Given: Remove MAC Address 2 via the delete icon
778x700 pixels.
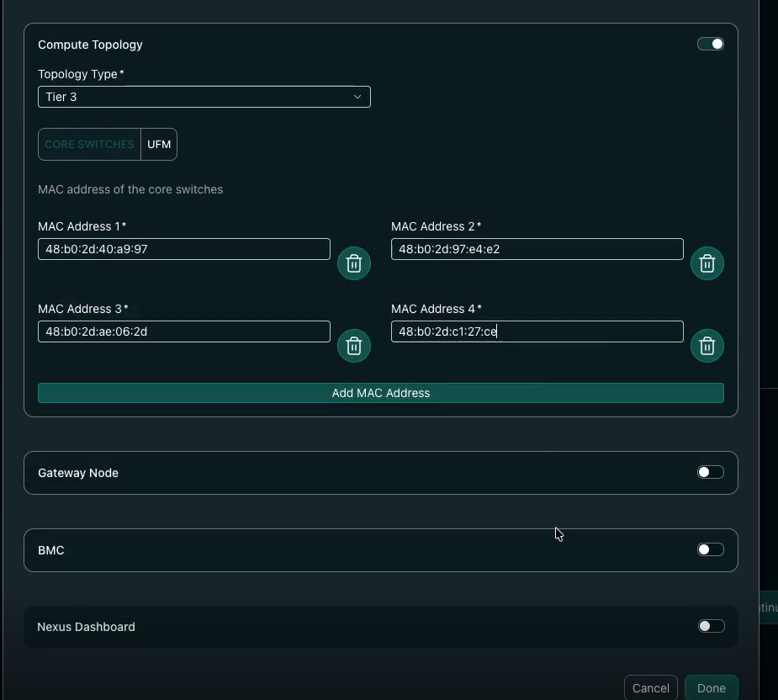Looking at the screenshot, I should point(707,263).
